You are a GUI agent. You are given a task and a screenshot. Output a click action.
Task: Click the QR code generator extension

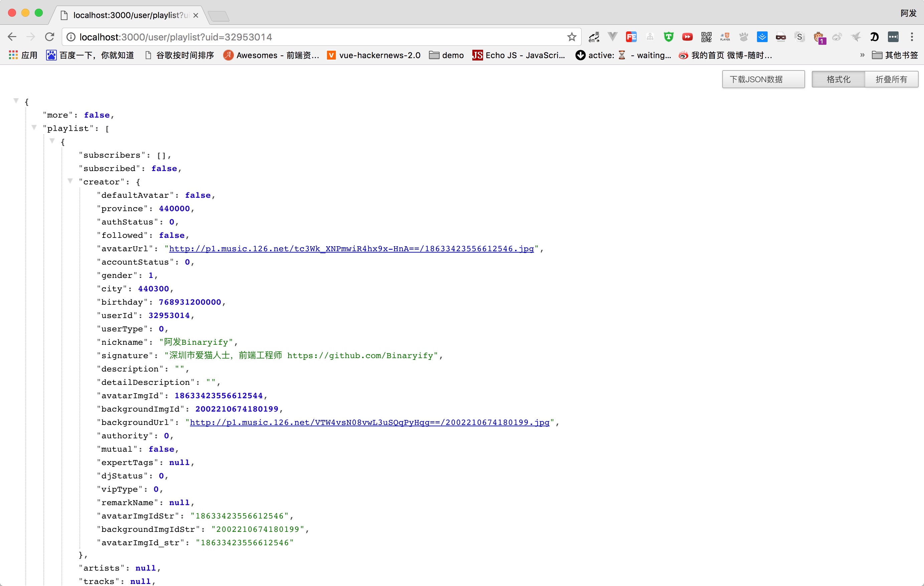coord(706,37)
